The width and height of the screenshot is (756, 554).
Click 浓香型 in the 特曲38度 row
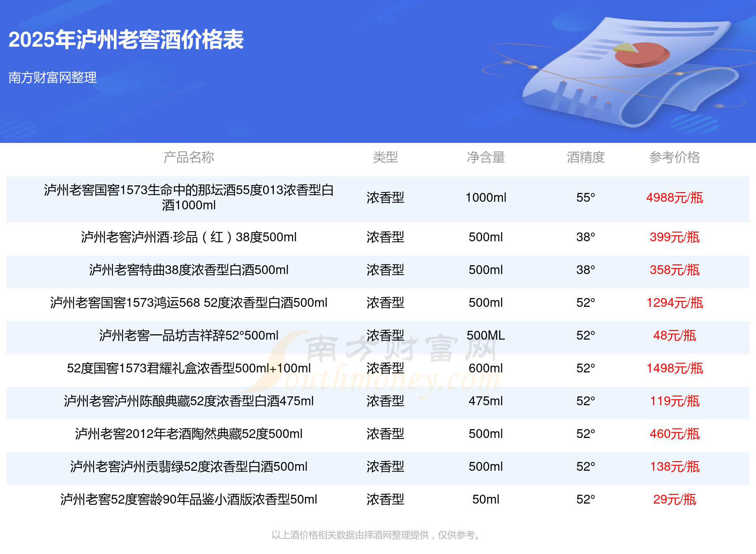385,270
